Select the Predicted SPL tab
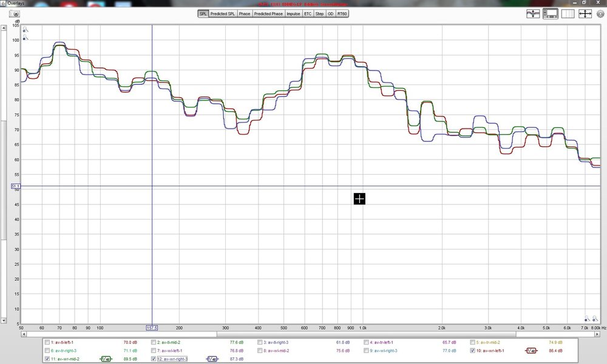The image size is (607, 364). pyautogui.click(x=223, y=13)
